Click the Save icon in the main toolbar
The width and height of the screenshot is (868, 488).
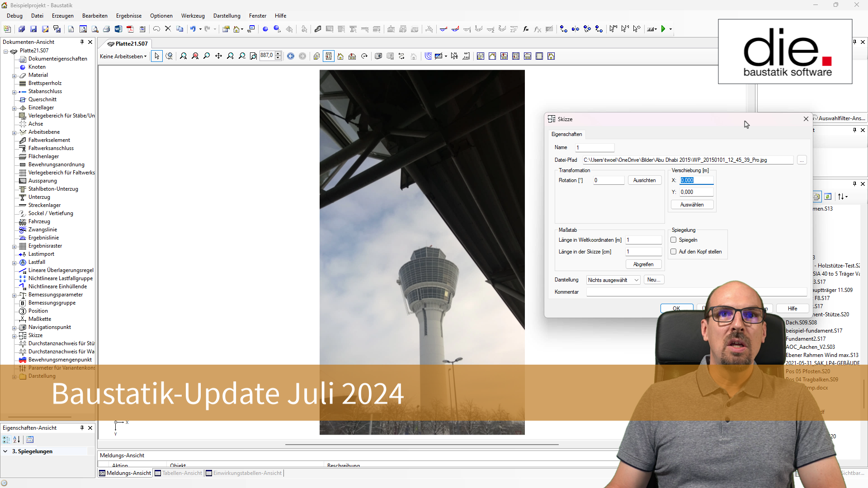(x=33, y=29)
